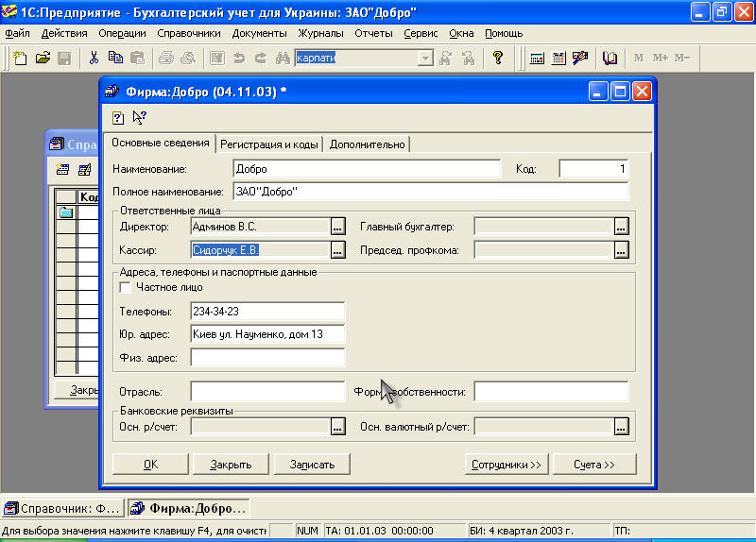
Task: Open the Помощь menu
Action: 504,33
